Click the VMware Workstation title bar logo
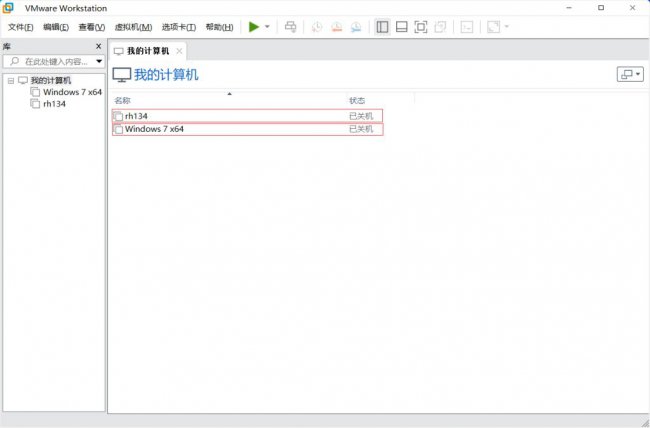This screenshot has height=428, width=650. tap(8, 8)
